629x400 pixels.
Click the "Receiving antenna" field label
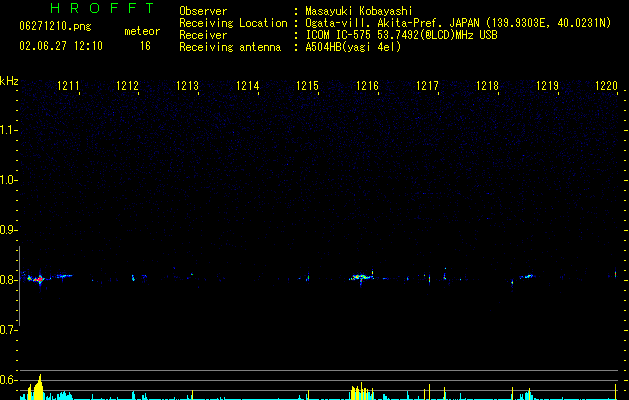[x=230, y=47]
